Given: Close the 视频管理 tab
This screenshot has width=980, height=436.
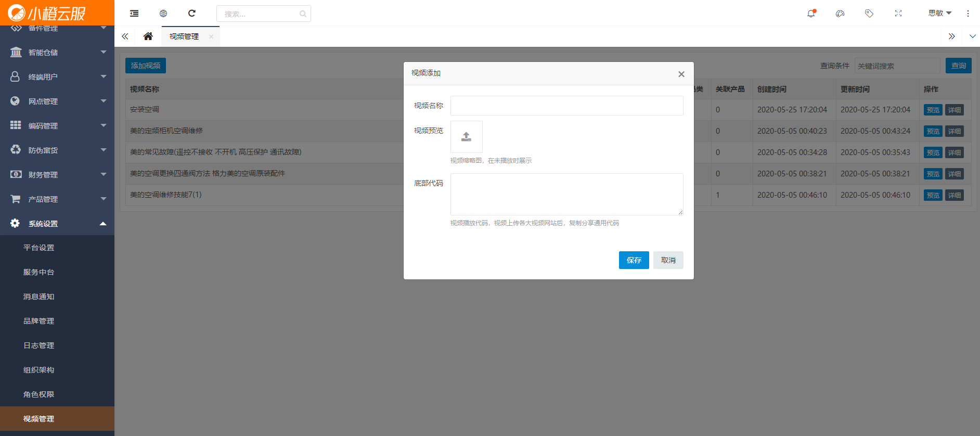Looking at the screenshot, I should tap(211, 36).
